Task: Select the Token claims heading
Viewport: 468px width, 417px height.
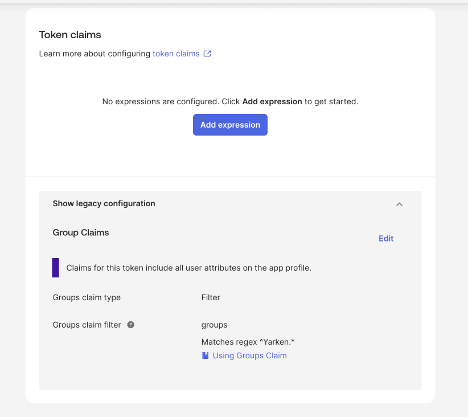Action: (x=70, y=35)
